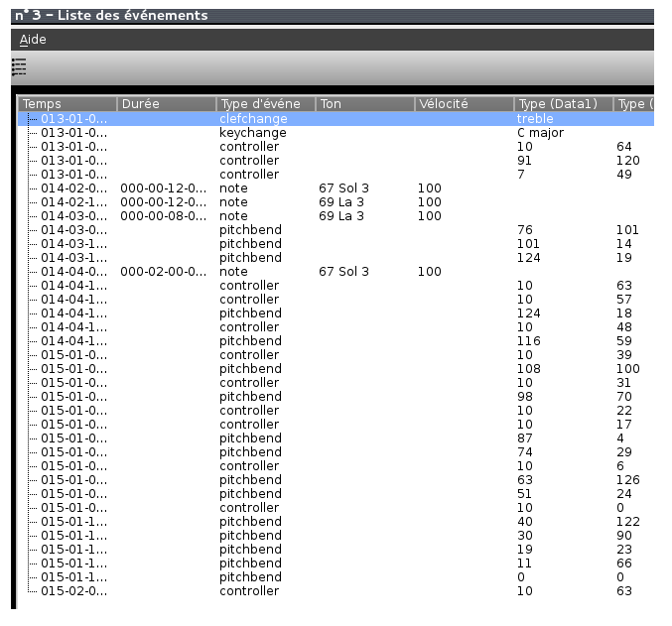Select the controller row with data 10 57
Screen dimensions: 672x626
pos(336,300)
